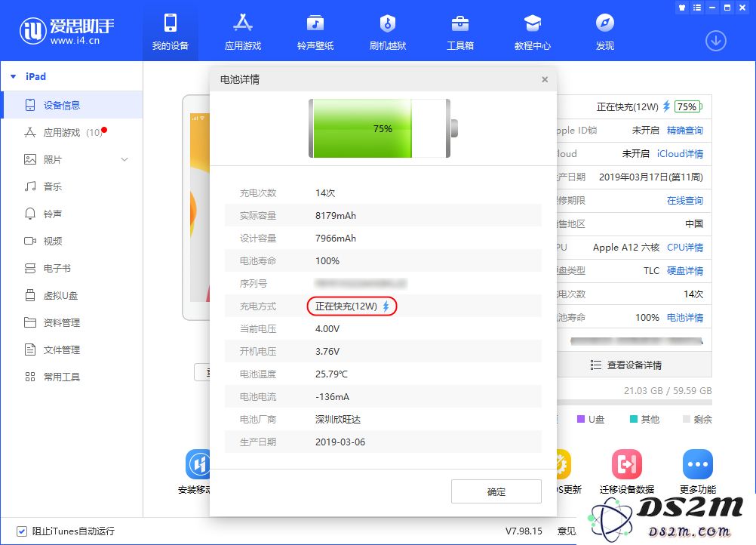Click the fast-charge lightning icon in dialog
Image resolution: width=756 pixels, height=545 pixels.
(x=386, y=306)
